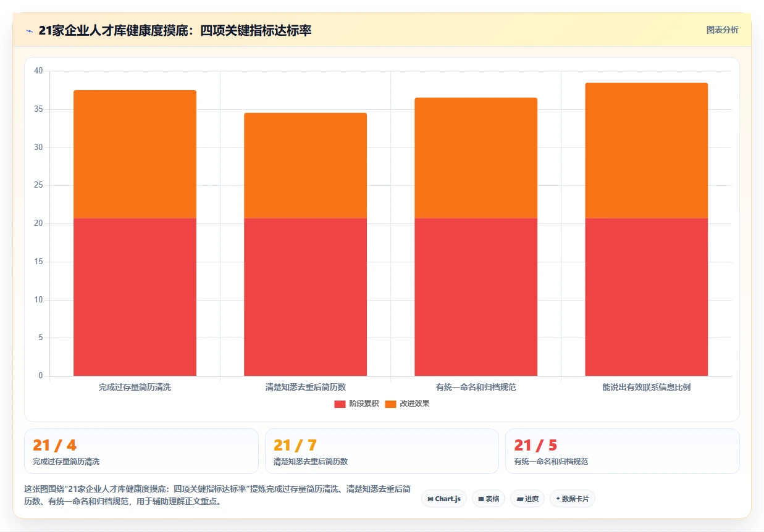Click the orange segment of 有统一命名和归档规范 bar
The image size is (764, 532).
(x=476, y=158)
